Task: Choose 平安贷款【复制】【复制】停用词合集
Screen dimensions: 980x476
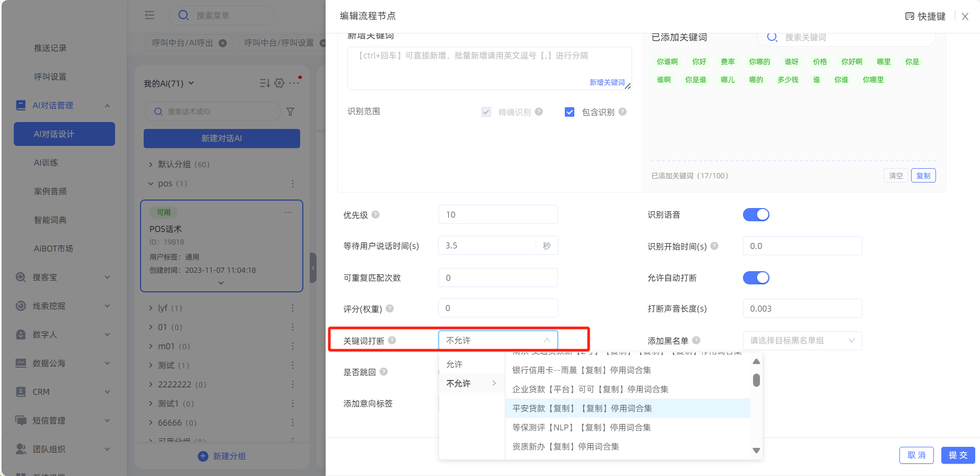Action: (x=628, y=408)
